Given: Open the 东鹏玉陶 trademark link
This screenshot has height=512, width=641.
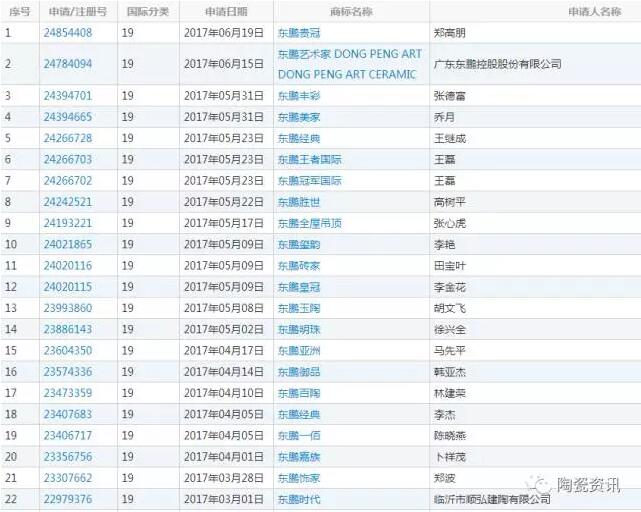Looking at the screenshot, I should pos(299,308).
